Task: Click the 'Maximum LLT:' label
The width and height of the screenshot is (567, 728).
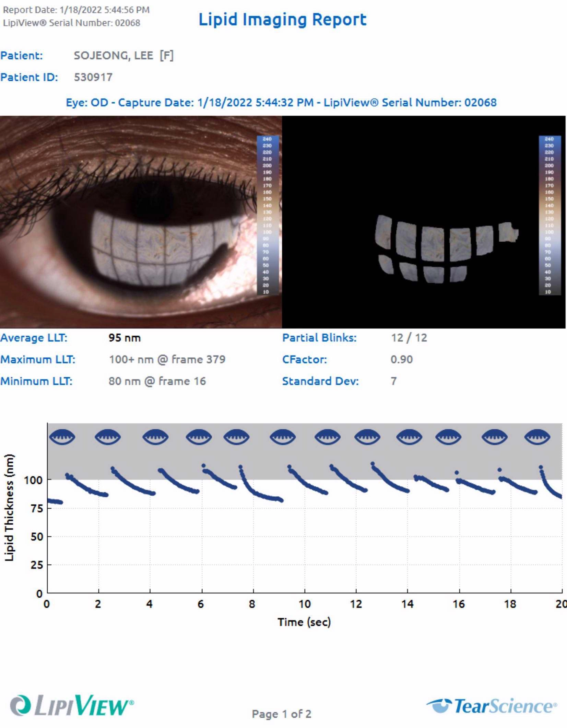Action: click(38, 359)
